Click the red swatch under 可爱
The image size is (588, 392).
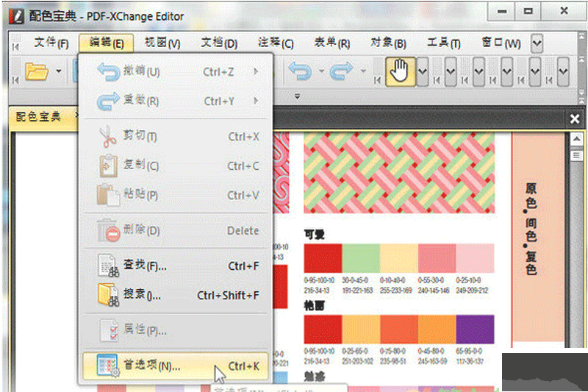[x=323, y=258]
